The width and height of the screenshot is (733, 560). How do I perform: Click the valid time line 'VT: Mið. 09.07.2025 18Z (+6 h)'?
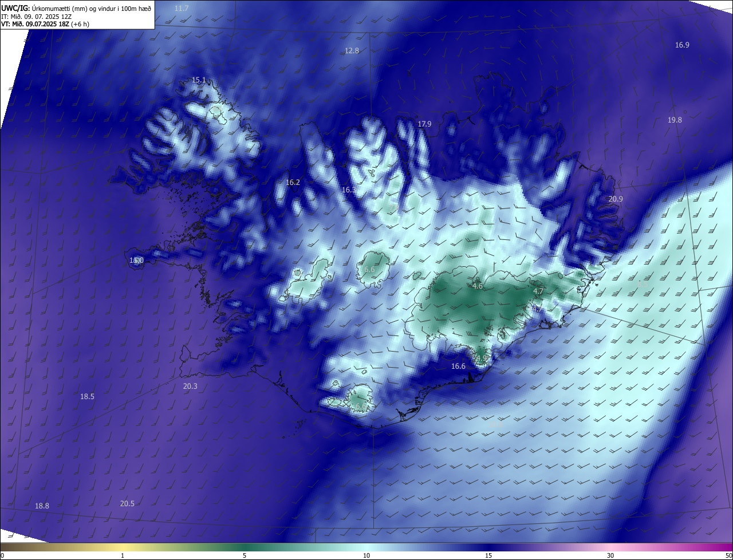tap(46, 24)
